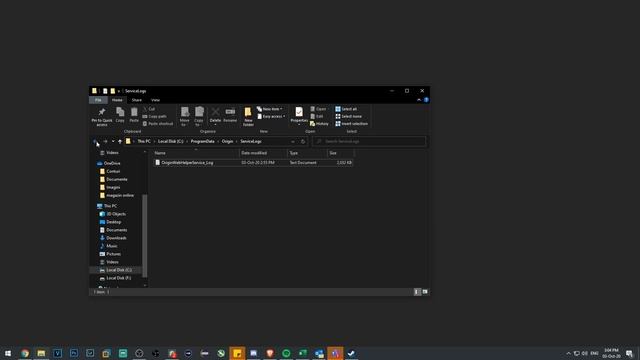The width and height of the screenshot is (640, 360).
Task: Refresh the current folder
Action: coord(303,141)
